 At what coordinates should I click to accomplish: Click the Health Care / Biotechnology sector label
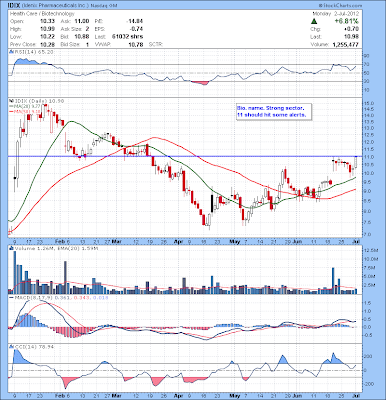pyautogui.click(x=42, y=14)
